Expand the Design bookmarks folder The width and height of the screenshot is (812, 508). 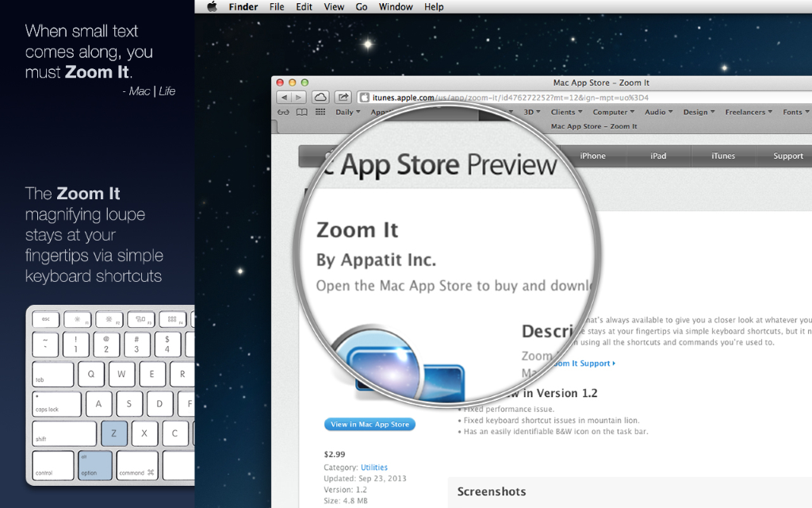(x=699, y=112)
